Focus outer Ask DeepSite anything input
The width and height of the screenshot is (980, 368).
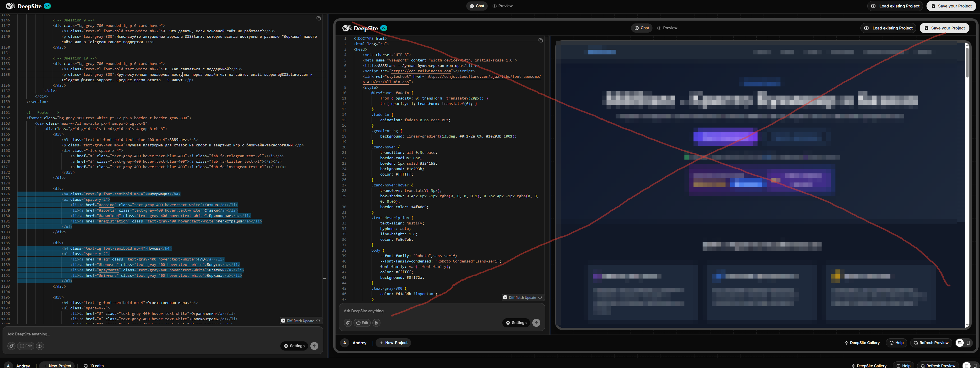pos(163,334)
